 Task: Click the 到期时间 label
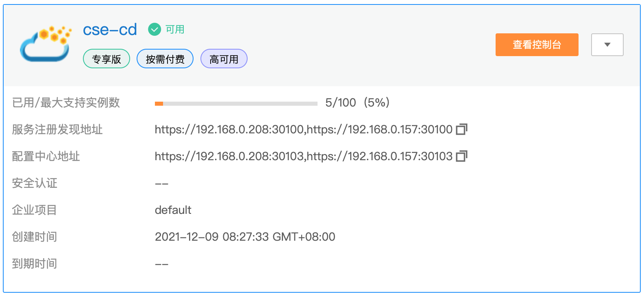(x=35, y=263)
